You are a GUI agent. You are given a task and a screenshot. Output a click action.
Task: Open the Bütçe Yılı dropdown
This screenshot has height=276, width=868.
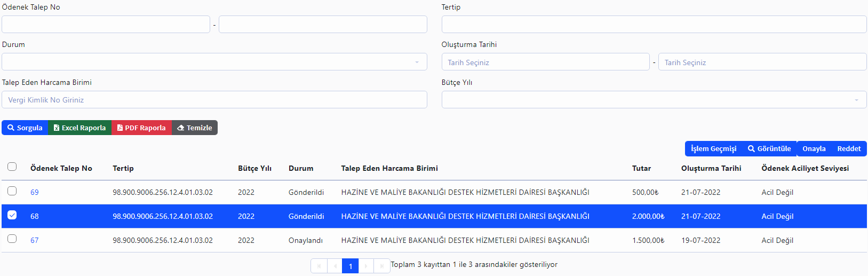(654, 100)
